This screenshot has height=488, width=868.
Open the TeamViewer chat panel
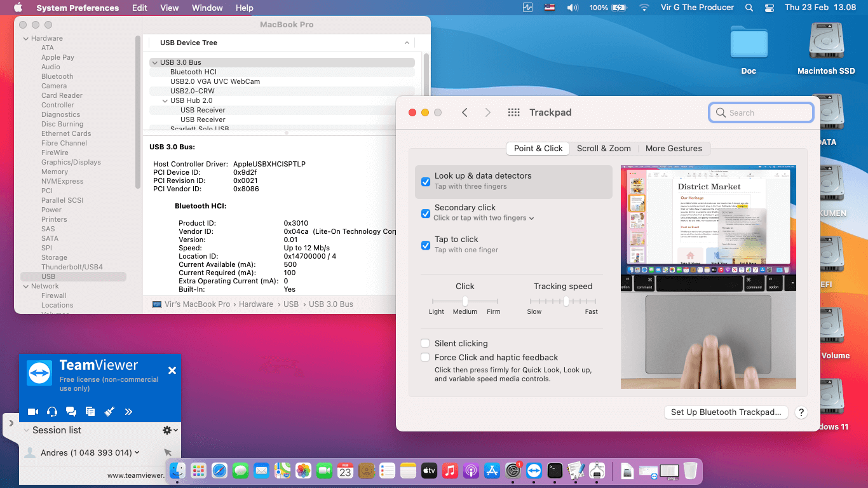tap(71, 411)
